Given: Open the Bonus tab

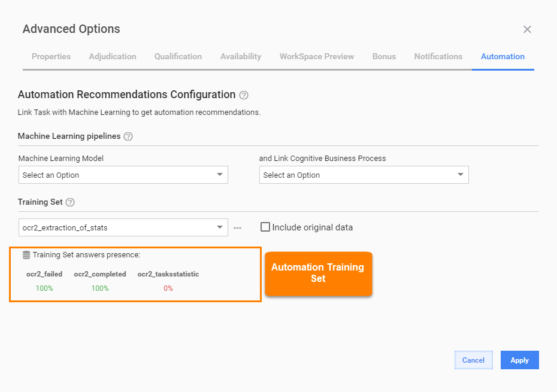Looking at the screenshot, I should tap(384, 56).
